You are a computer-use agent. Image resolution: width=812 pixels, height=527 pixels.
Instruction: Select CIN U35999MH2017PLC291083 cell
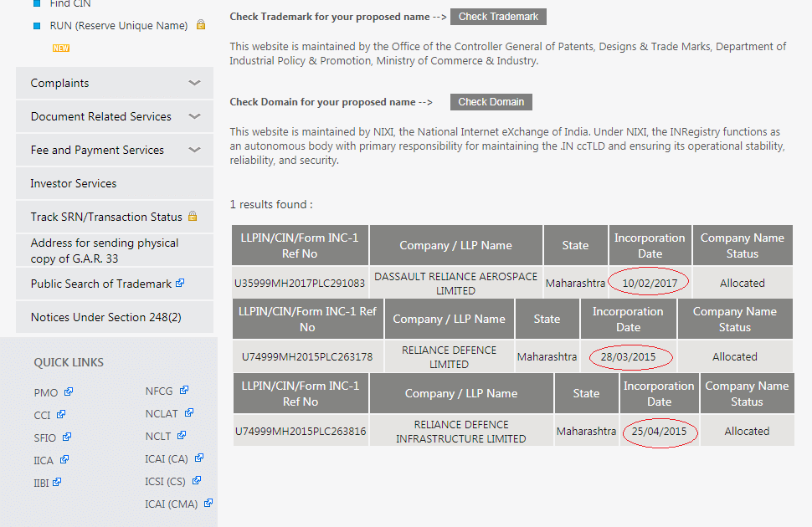pos(300,284)
